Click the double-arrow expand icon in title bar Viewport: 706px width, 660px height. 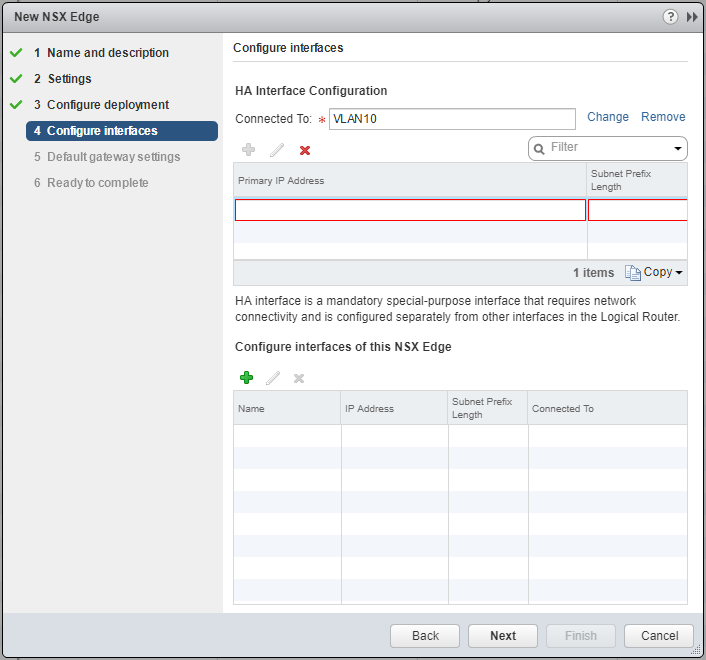pyautogui.click(x=692, y=17)
